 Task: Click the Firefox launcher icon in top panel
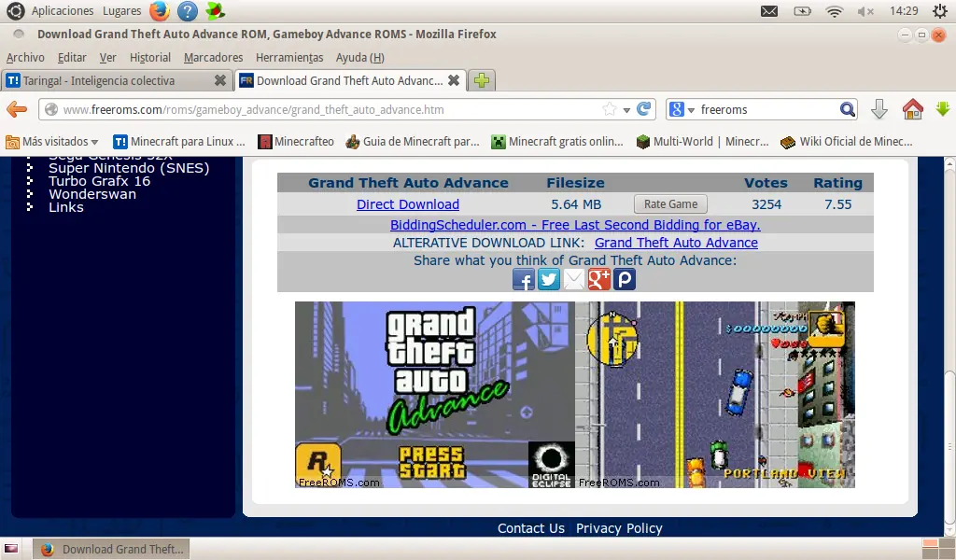160,11
